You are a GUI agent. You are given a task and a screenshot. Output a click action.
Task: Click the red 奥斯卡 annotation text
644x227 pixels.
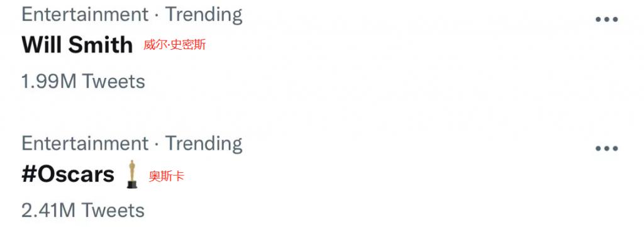(166, 177)
